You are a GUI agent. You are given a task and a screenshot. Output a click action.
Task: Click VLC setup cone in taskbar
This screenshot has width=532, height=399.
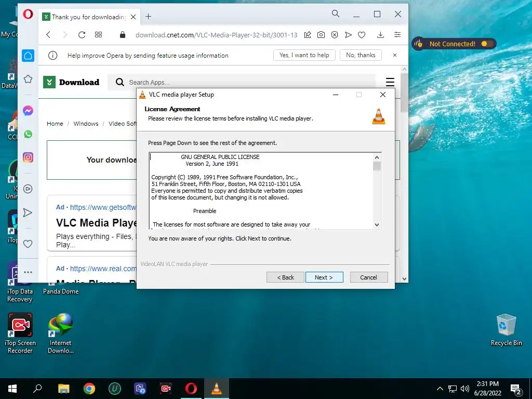pyautogui.click(x=217, y=389)
